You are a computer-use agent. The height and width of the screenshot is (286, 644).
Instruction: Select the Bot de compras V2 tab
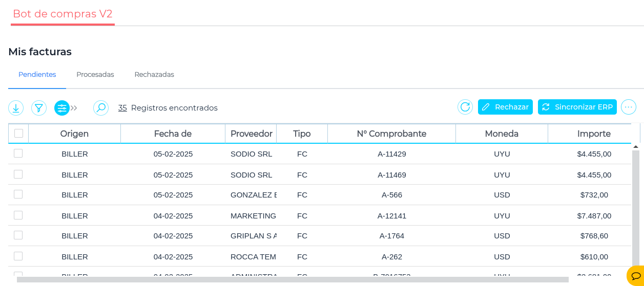point(63,14)
